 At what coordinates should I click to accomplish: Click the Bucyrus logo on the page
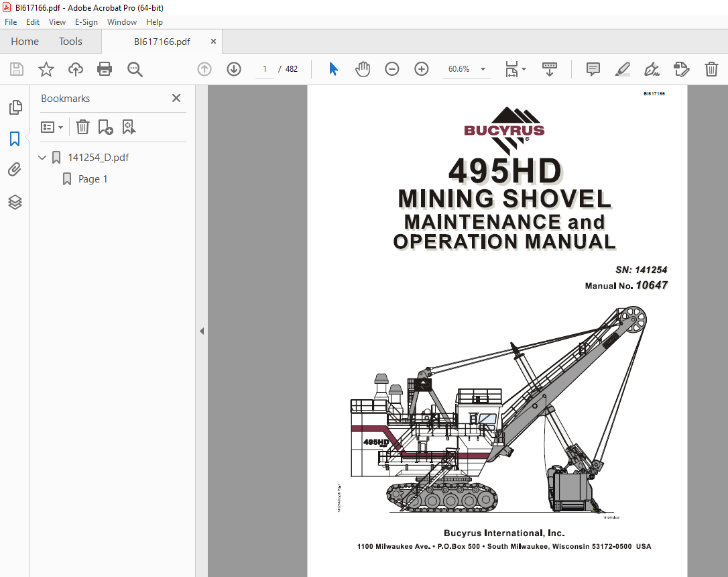tap(504, 131)
